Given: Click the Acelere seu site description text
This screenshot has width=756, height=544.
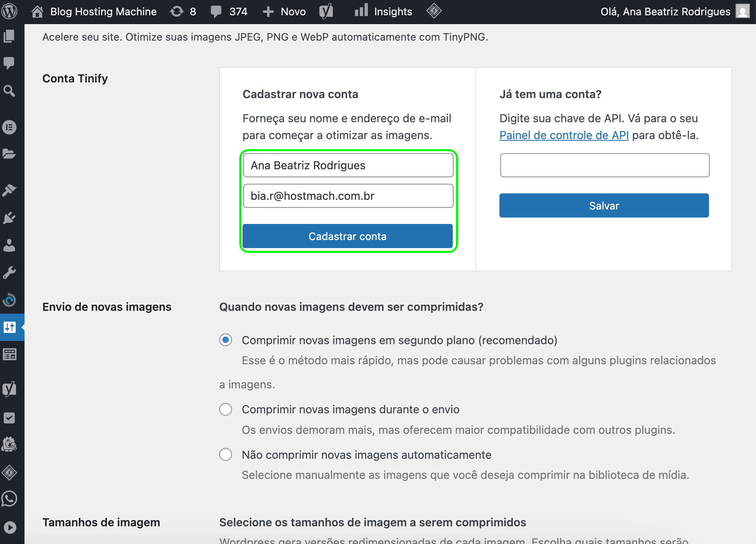Looking at the screenshot, I should pyautogui.click(x=265, y=37).
